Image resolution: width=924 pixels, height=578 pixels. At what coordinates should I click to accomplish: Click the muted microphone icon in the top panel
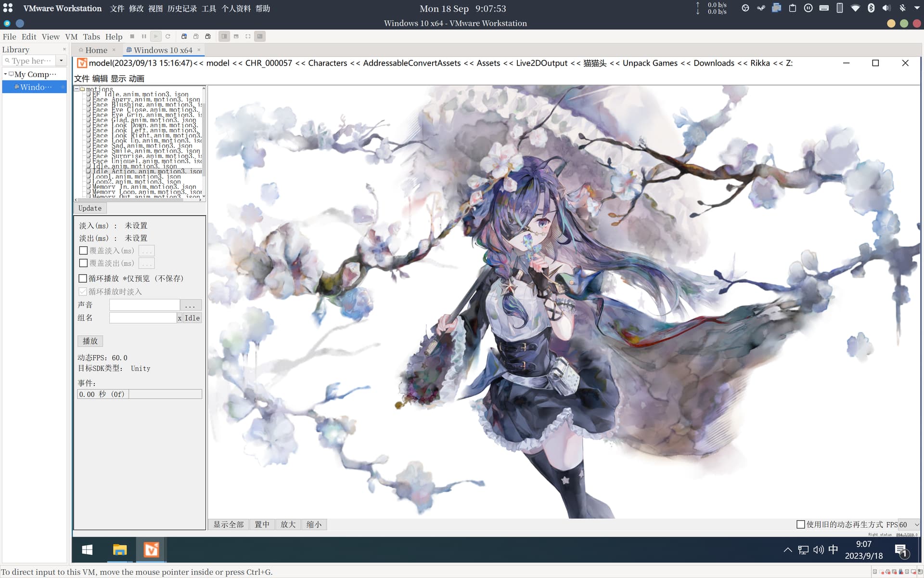902,8
